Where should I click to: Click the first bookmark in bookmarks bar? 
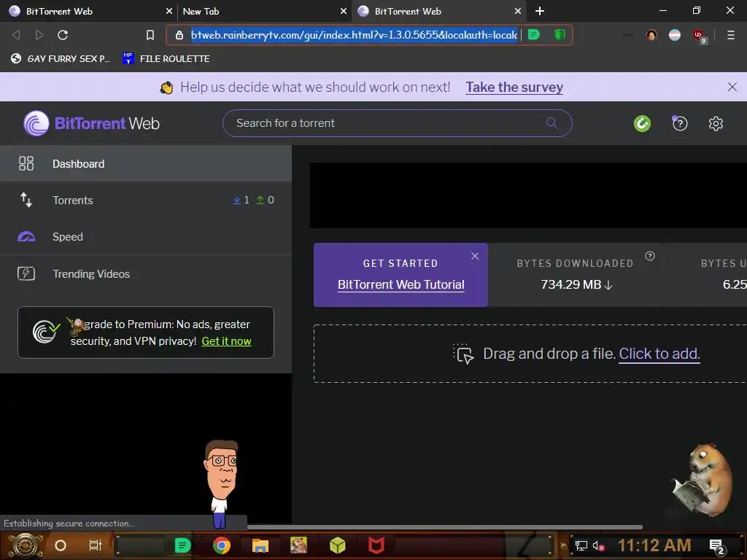[61, 58]
